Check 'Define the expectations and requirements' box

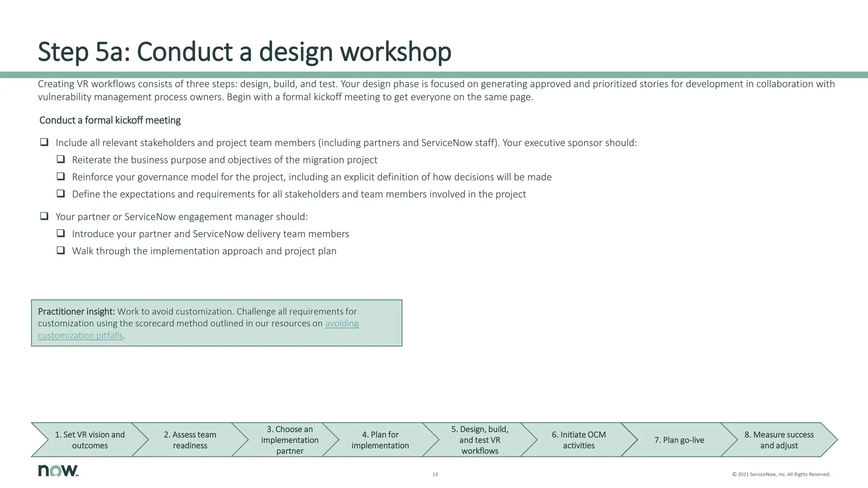[x=61, y=194]
